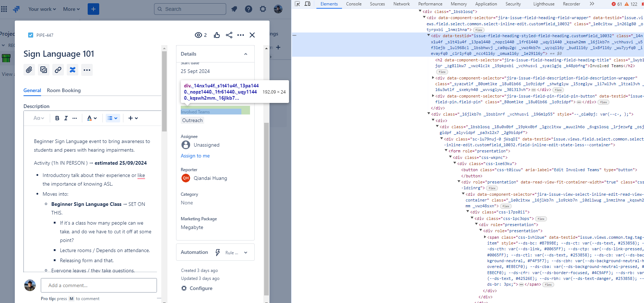Open the issue actions ellipsis menu
The height and width of the screenshot is (303, 644).
[241, 35]
